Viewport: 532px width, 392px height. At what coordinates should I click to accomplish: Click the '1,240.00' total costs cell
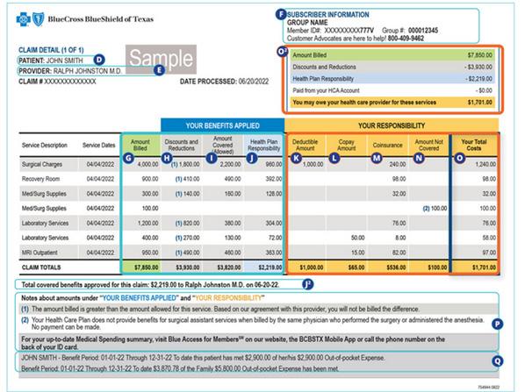click(x=485, y=164)
